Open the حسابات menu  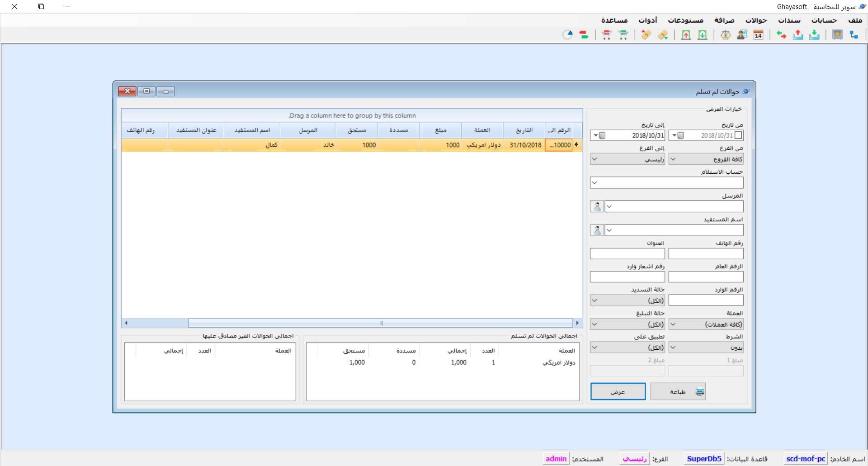(x=824, y=20)
